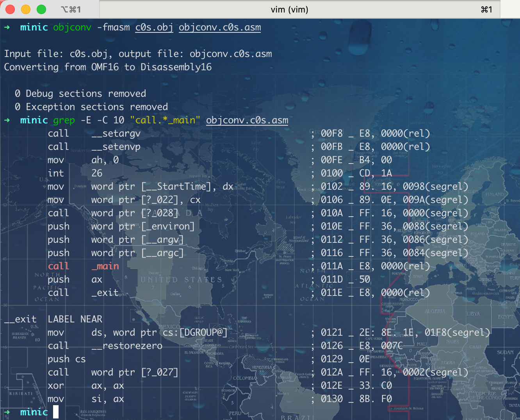Click the prompt arrow on the bottom line

(x=7, y=412)
